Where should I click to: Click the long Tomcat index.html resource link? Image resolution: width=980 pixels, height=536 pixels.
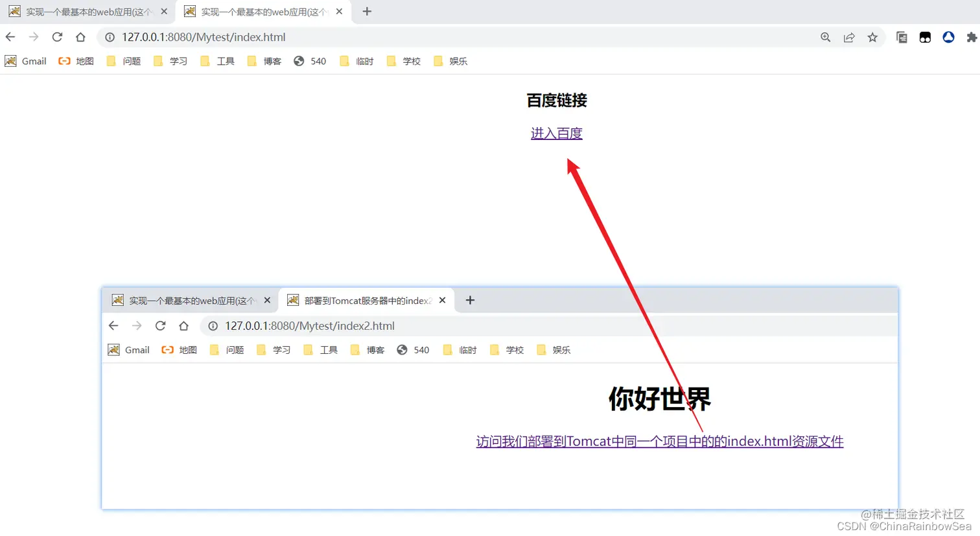(659, 441)
